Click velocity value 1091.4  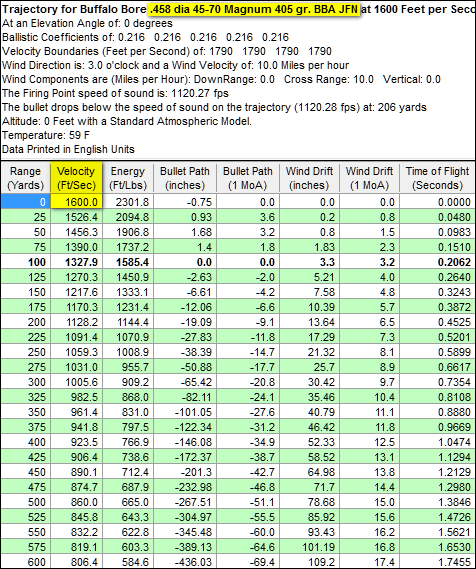(x=77, y=337)
